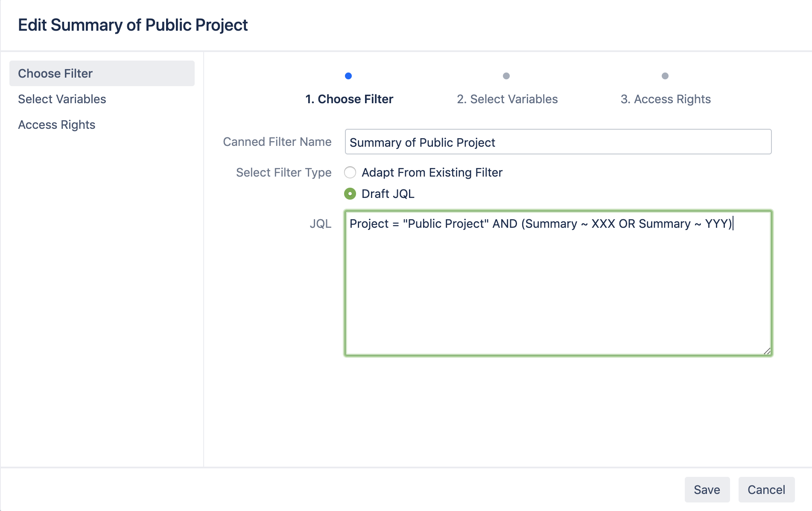
Task: Click the 'Adapt From Existing Filter' label text
Action: tap(432, 172)
